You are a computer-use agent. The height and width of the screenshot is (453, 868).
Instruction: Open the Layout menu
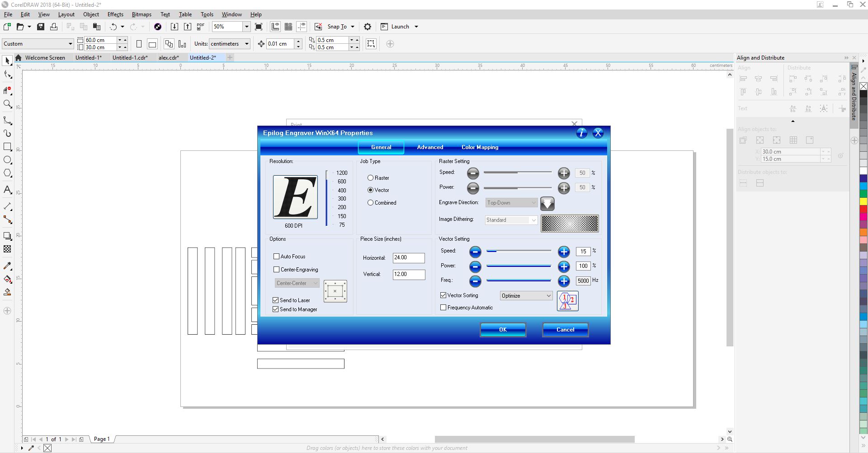66,14
